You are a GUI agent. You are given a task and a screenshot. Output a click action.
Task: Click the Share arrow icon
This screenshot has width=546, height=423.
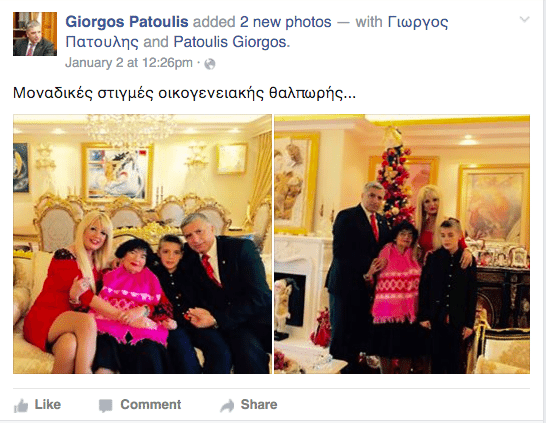pyautogui.click(x=227, y=406)
